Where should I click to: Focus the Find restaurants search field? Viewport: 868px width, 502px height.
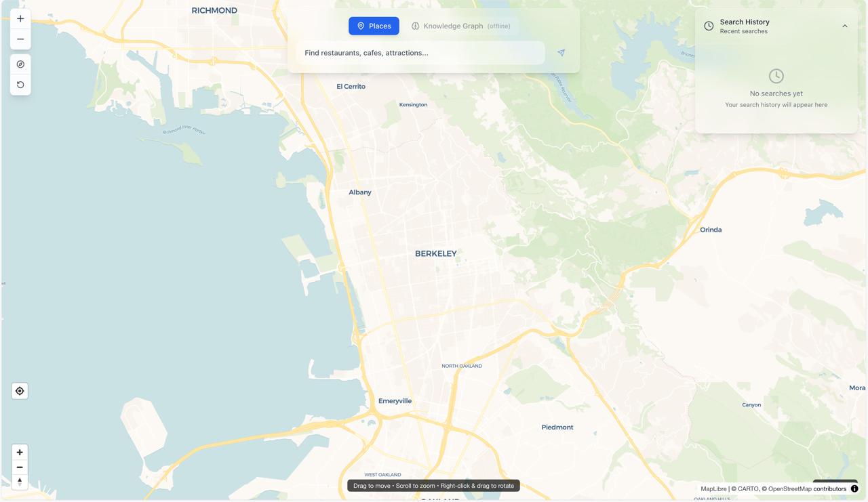pyautogui.click(x=420, y=53)
